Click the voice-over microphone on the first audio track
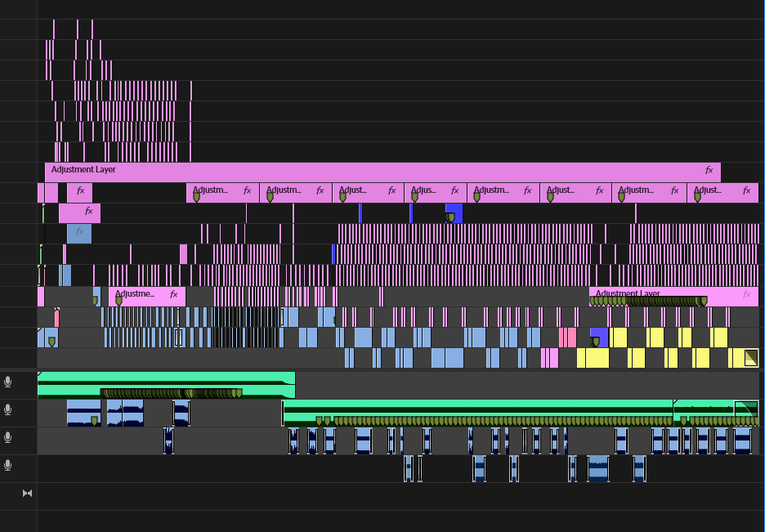Viewport: 765px width, 532px height. (8, 382)
